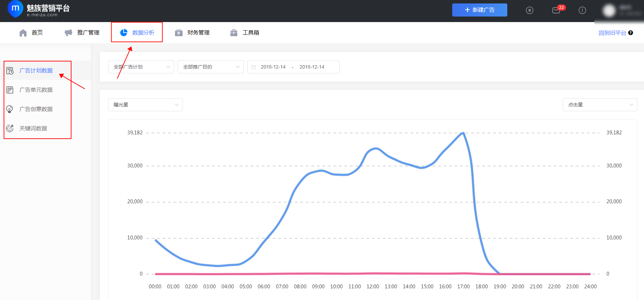Viewport: 644px width, 300px height.
Task: Click the user avatar in top bar
Action: [x=609, y=11]
